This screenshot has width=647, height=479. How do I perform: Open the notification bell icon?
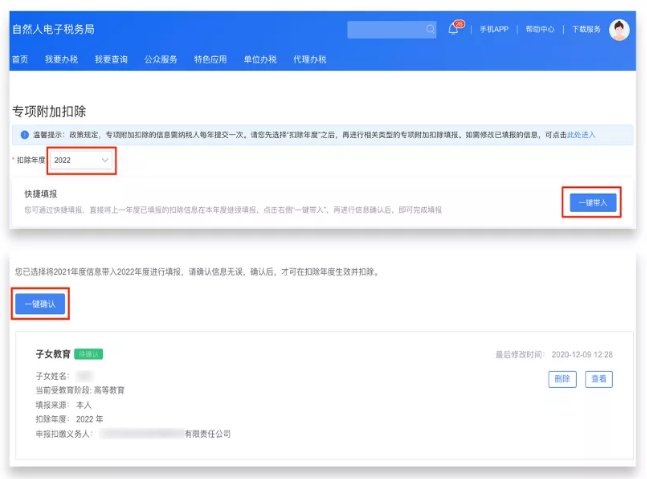click(x=453, y=29)
